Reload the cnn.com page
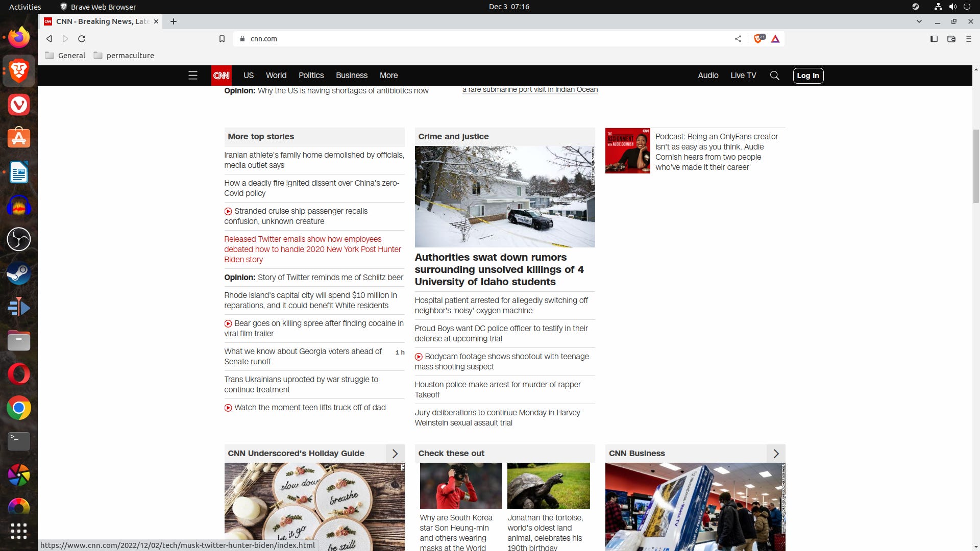 [x=82, y=39]
